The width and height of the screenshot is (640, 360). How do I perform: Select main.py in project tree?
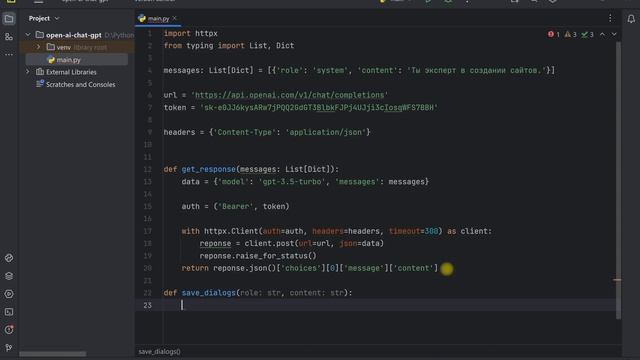pos(68,60)
